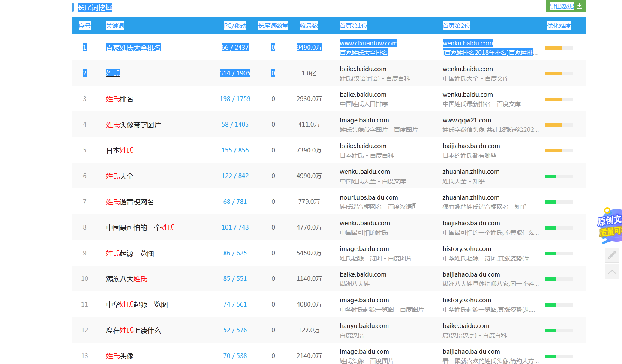Screen dimensions: 622x364
Task: Open the 日本姓氏 - 百度百科 result title
Action: 367,155
